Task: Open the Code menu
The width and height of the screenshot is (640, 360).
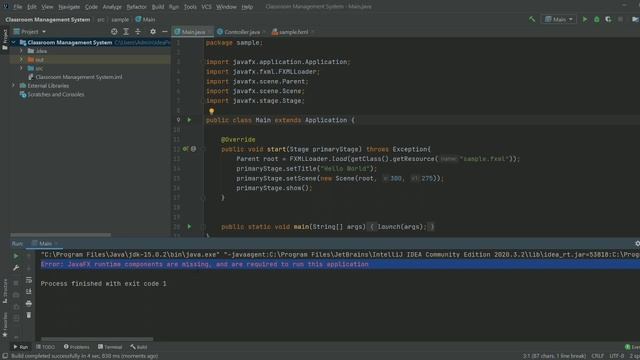Action: (x=91, y=7)
